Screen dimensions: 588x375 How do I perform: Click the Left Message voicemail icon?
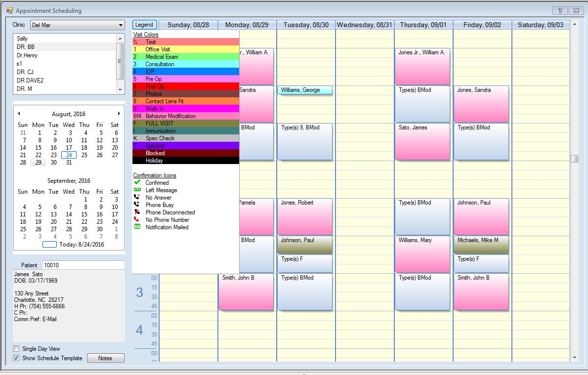(x=137, y=190)
